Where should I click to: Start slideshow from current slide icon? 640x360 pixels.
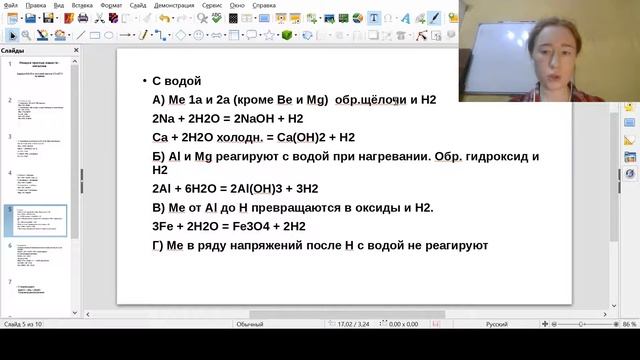pos(295,18)
